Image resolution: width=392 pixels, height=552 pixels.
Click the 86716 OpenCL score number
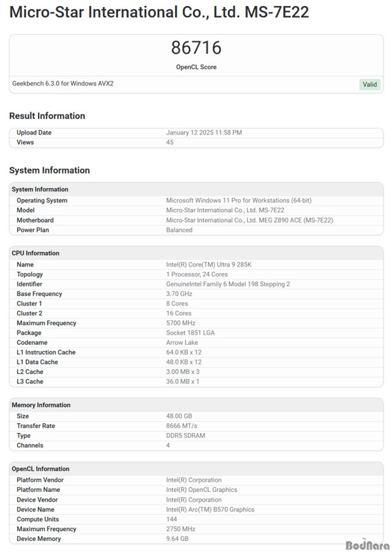pos(196,48)
